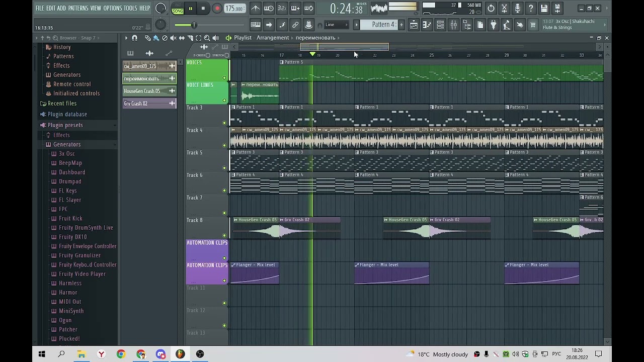This screenshot has width=644, height=362.
Task: Select the Draw pencil tool in Playlist
Action: tap(148, 38)
